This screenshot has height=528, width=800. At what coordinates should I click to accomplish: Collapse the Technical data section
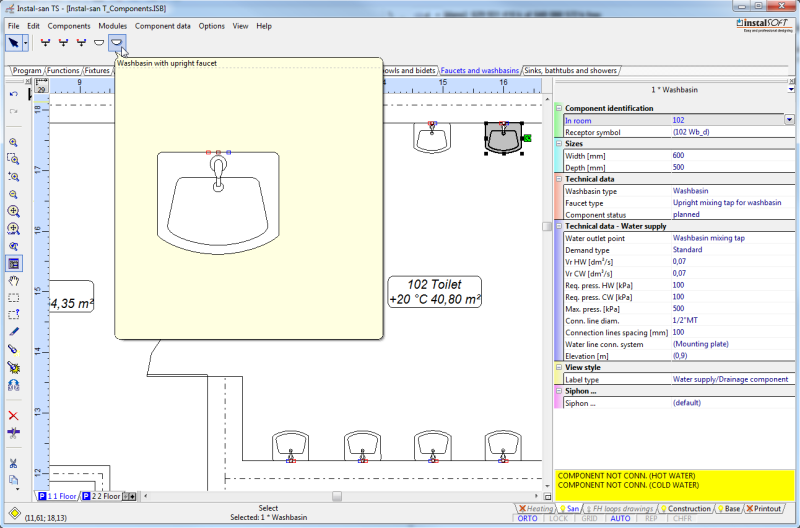click(559, 179)
